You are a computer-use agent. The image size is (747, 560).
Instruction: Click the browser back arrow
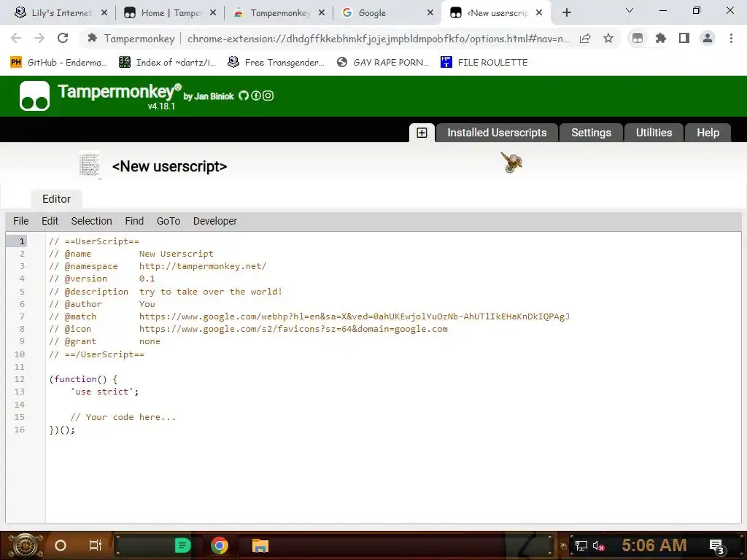[x=16, y=38]
